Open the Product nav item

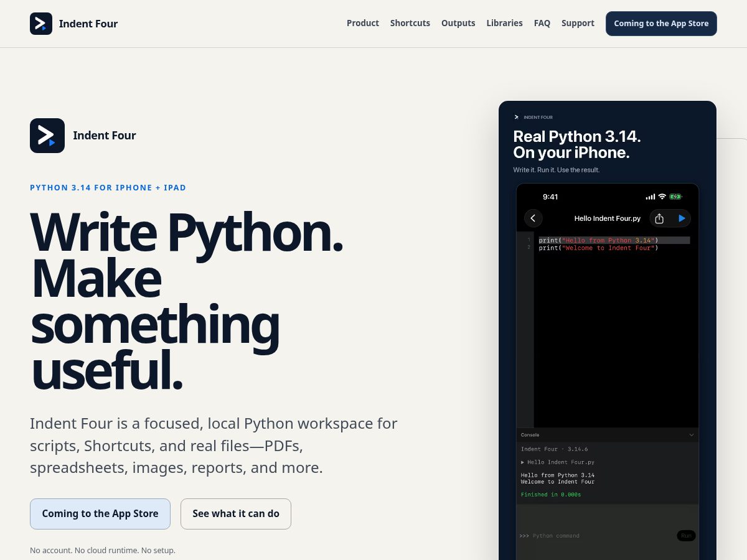[363, 23]
